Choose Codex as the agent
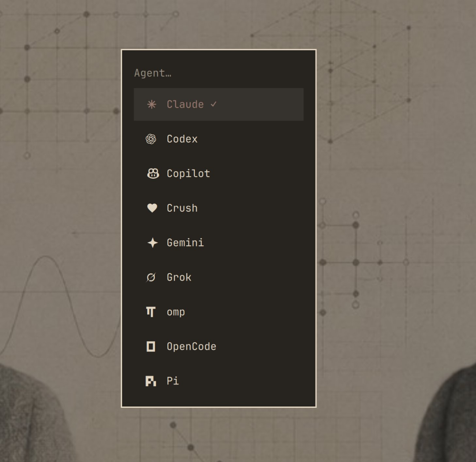The height and width of the screenshot is (462, 476). tap(219, 139)
